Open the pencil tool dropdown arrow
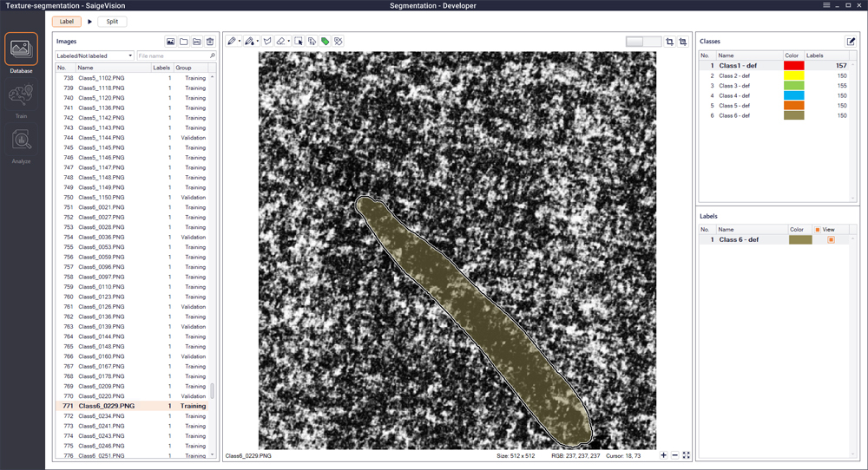868x470 pixels. (x=240, y=42)
